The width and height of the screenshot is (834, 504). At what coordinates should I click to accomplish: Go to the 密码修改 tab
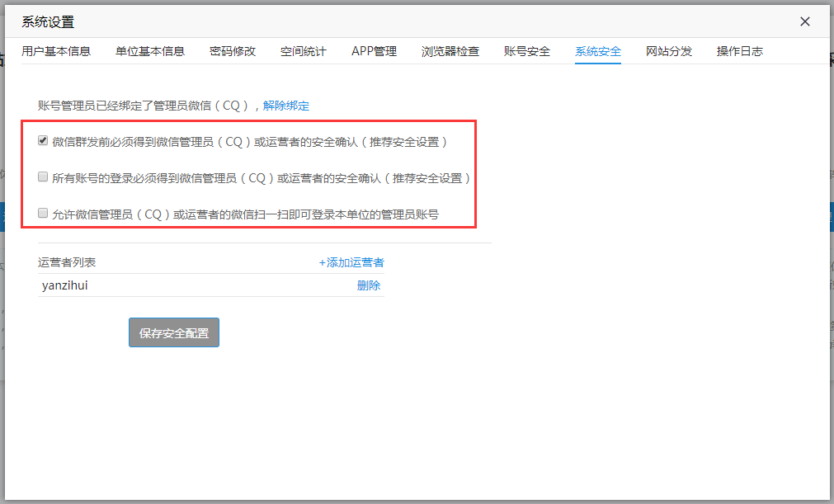tap(233, 51)
